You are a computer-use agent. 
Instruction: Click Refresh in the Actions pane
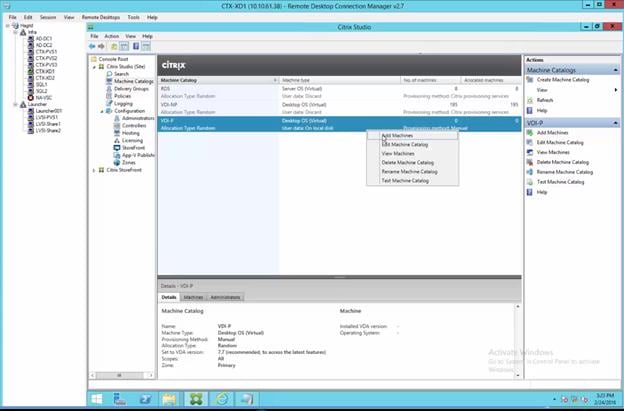click(545, 100)
